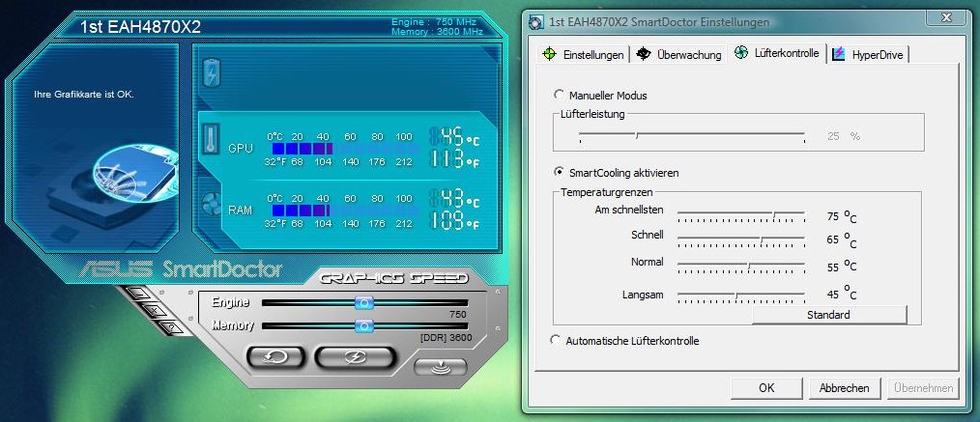Click Abbrechen to cancel the dialog

tap(844, 387)
